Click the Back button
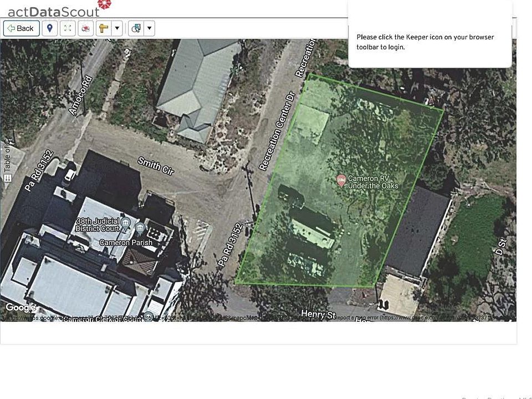The height and width of the screenshot is (399, 532). point(21,28)
